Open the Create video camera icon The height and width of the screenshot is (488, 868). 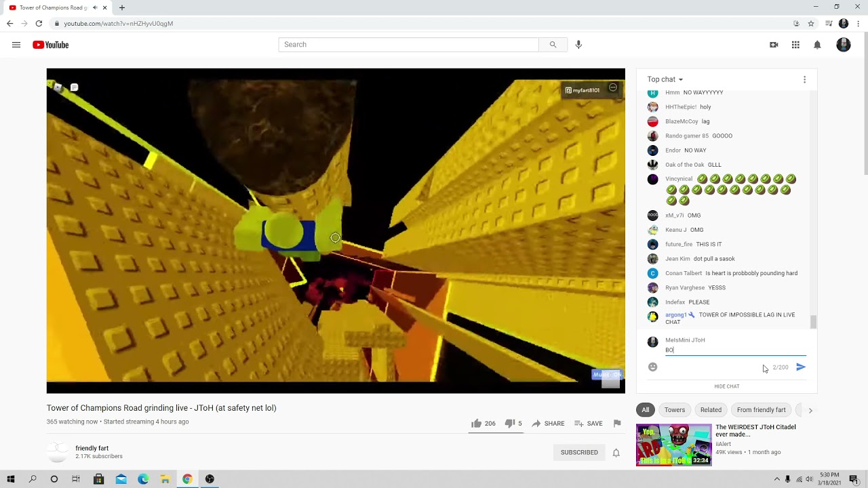pyautogui.click(x=774, y=45)
